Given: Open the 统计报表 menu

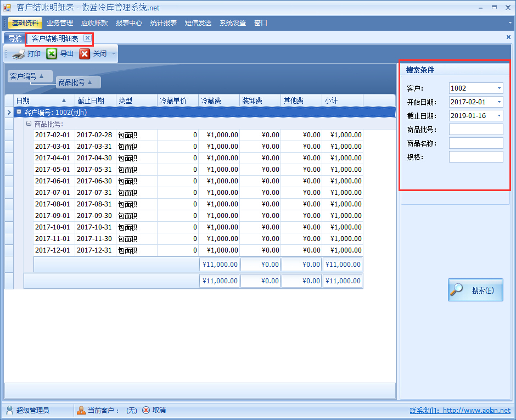Looking at the screenshot, I should (164, 23).
